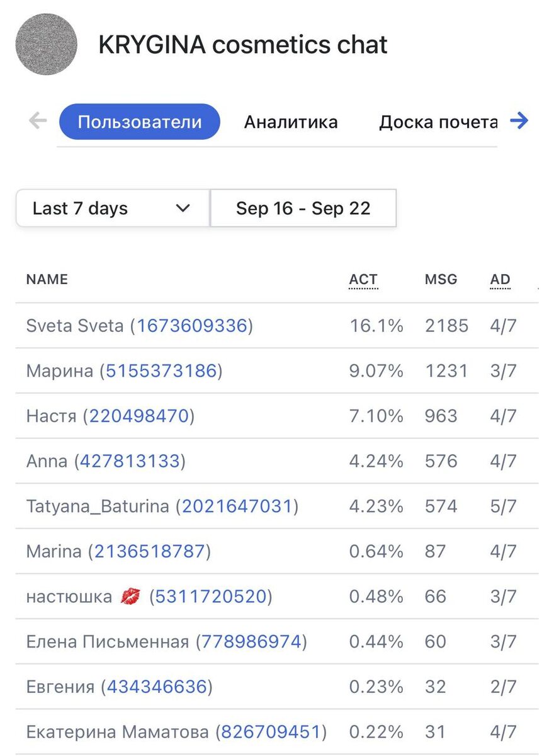The height and width of the screenshot is (756, 554).
Task: Open user ID link 5155373186
Action: point(161,371)
